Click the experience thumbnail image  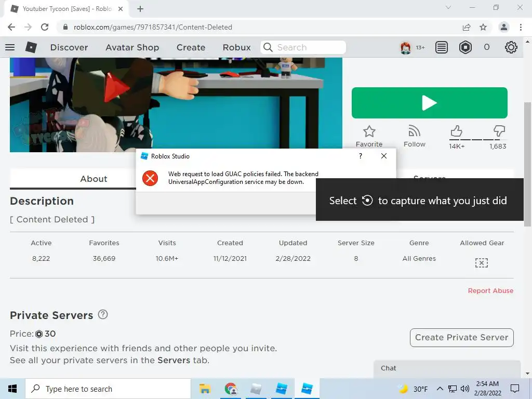tap(176, 105)
